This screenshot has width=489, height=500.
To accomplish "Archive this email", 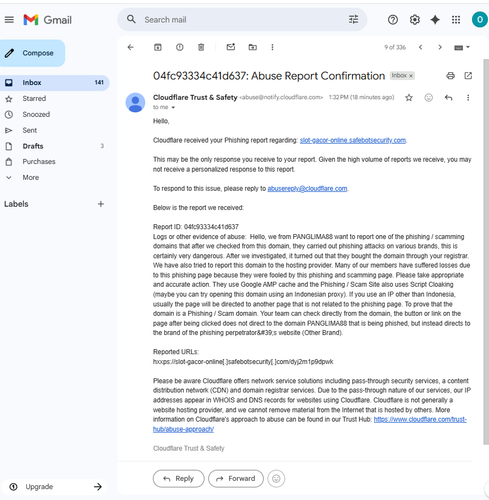I will tap(158, 47).
